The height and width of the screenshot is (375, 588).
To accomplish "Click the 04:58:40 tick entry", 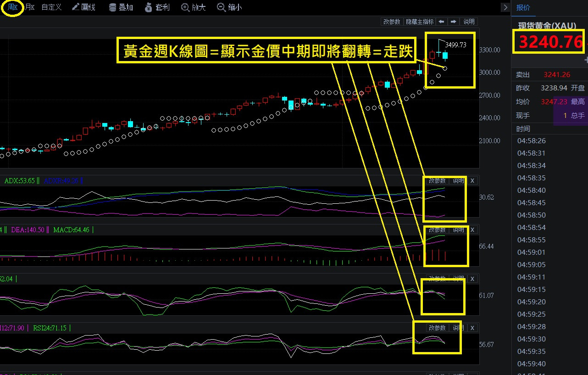I will tap(531, 190).
